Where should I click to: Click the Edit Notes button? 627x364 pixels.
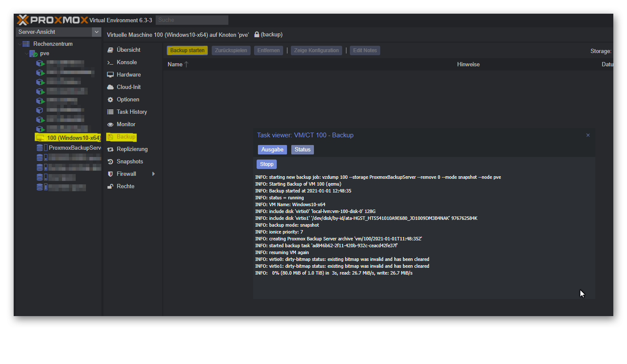pyautogui.click(x=365, y=50)
